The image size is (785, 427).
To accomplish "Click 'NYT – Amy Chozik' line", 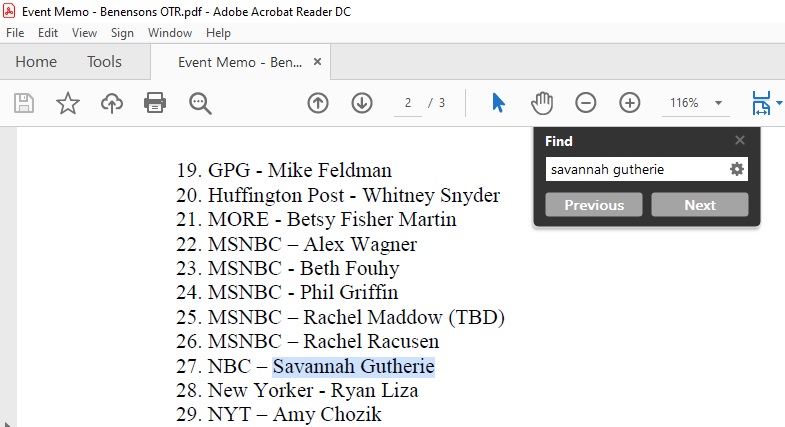I will tap(294, 414).
